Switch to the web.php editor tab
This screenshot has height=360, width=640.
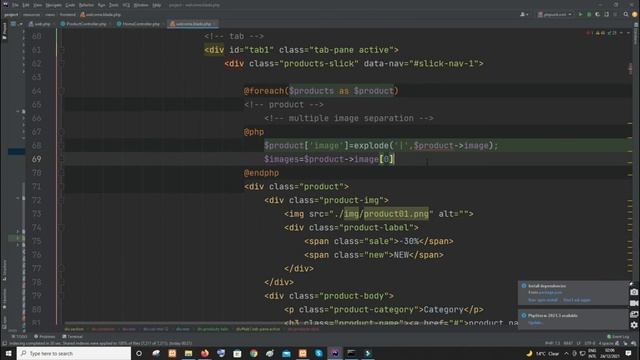[40, 24]
